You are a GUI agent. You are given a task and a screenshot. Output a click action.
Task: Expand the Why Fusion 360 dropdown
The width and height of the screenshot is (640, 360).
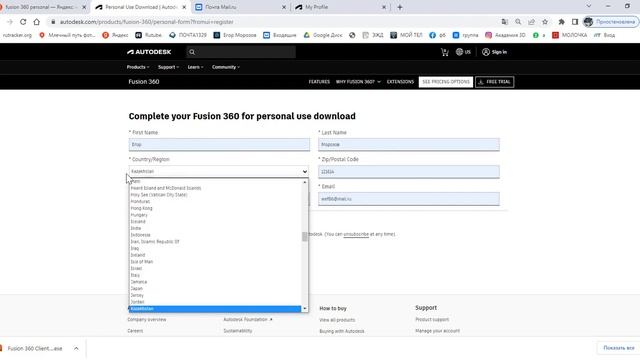click(358, 82)
